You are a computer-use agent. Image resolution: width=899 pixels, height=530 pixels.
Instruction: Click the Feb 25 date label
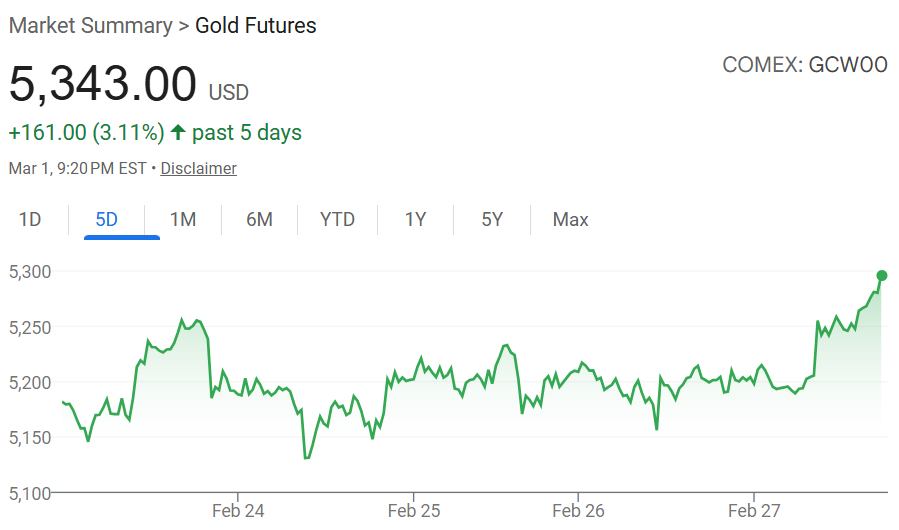pyautogui.click(x=414, y=511)
